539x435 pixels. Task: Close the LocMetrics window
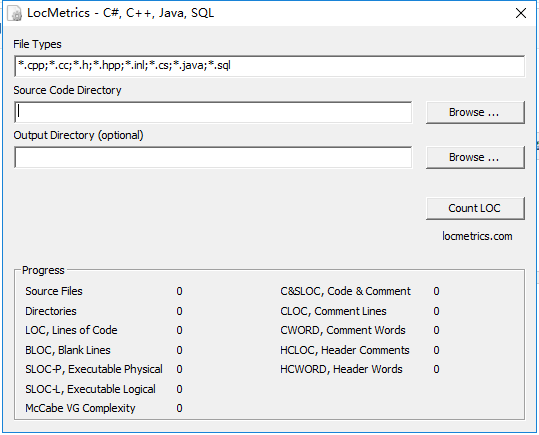[x=521, y=13]
